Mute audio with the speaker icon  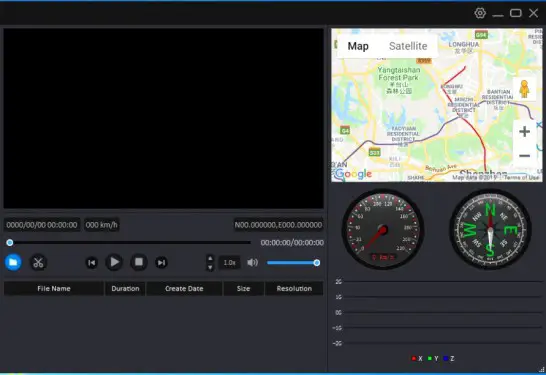[252, 263]
